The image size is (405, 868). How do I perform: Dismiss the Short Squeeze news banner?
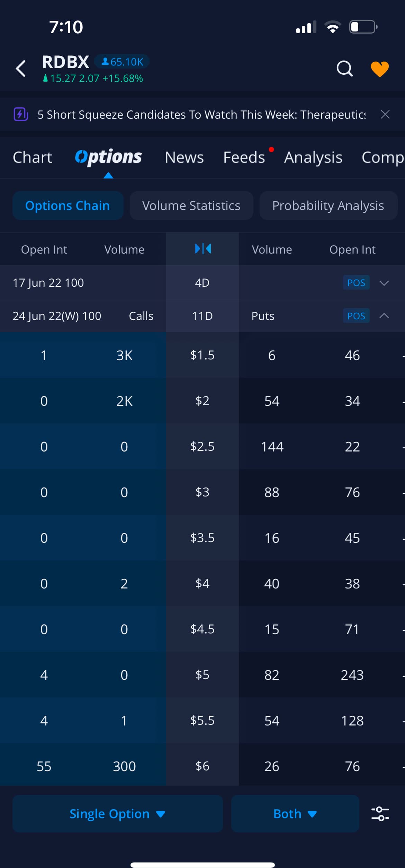(x=385, y=114)
